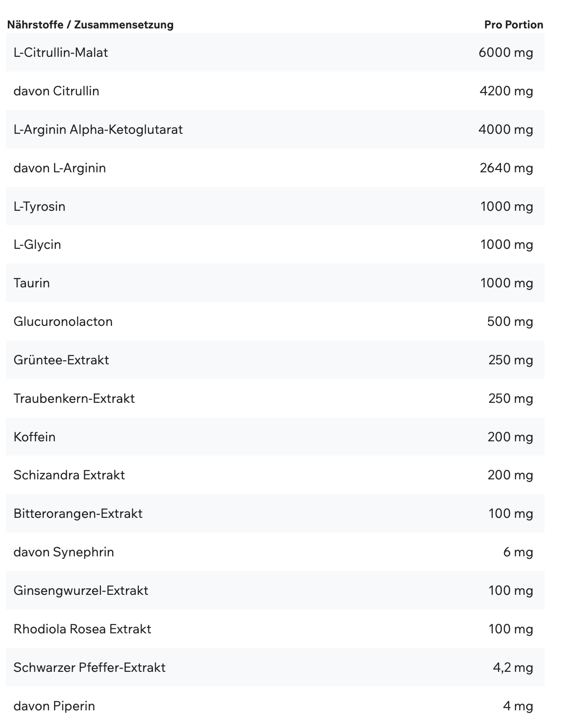The width and height of the screenshot is (588, 725).
Task: Select the L-Arginin Alpha-Ketoglutarat entry
Action: 98,130
